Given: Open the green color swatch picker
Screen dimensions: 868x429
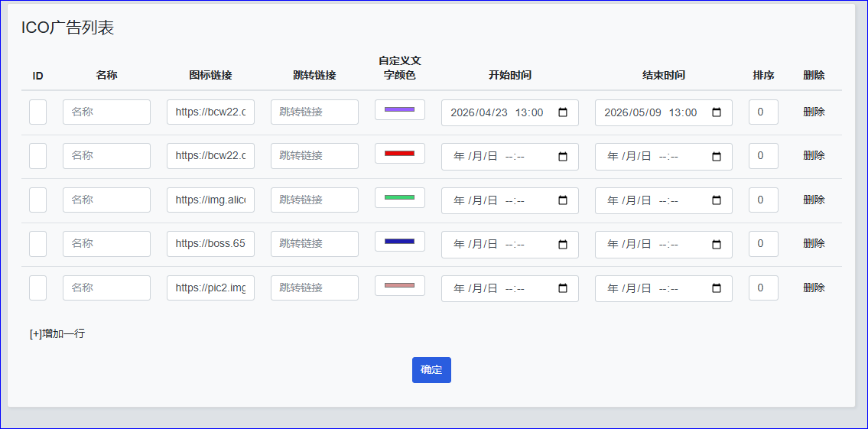Looking at the screenshot, I should coord(399,198).
